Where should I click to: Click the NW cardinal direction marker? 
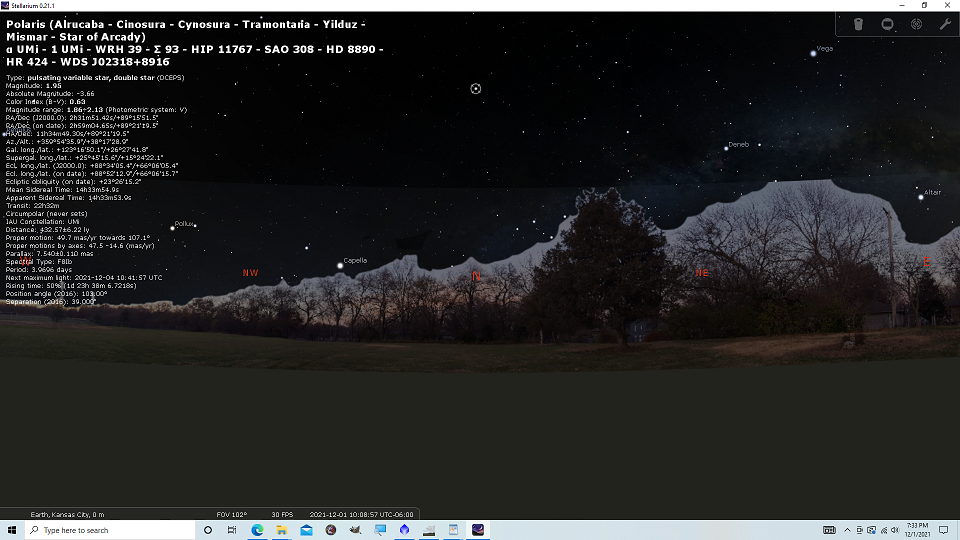[x=250, y=273]
